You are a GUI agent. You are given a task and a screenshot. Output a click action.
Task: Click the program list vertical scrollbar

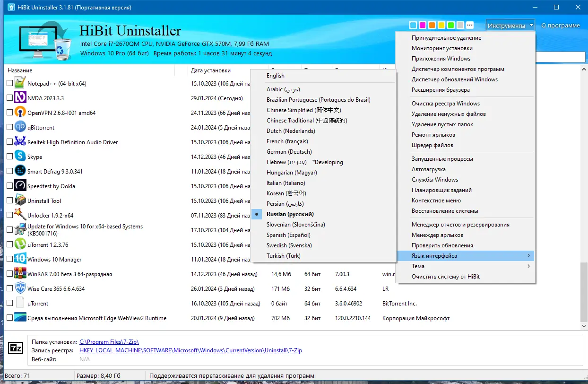(584, 292)
